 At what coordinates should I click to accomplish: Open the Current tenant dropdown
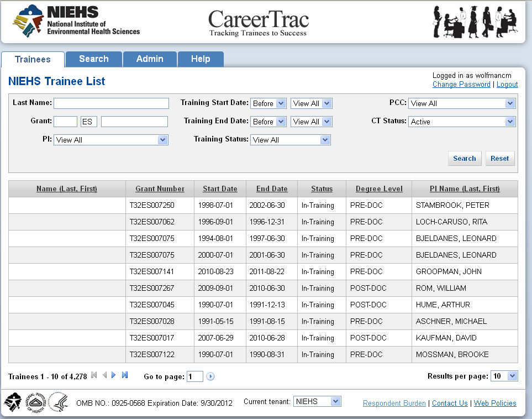click(317, 401)
